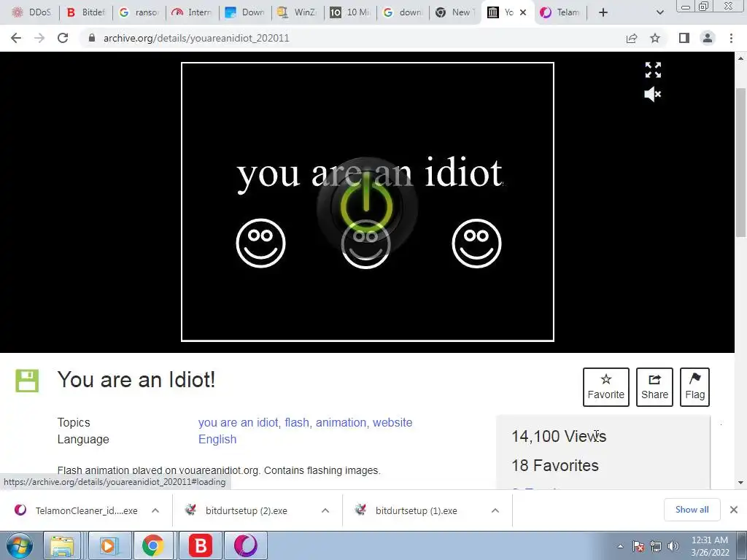Switch to the Bitdefender tab
The image size is (747, 560).
[x=86, y=12]
